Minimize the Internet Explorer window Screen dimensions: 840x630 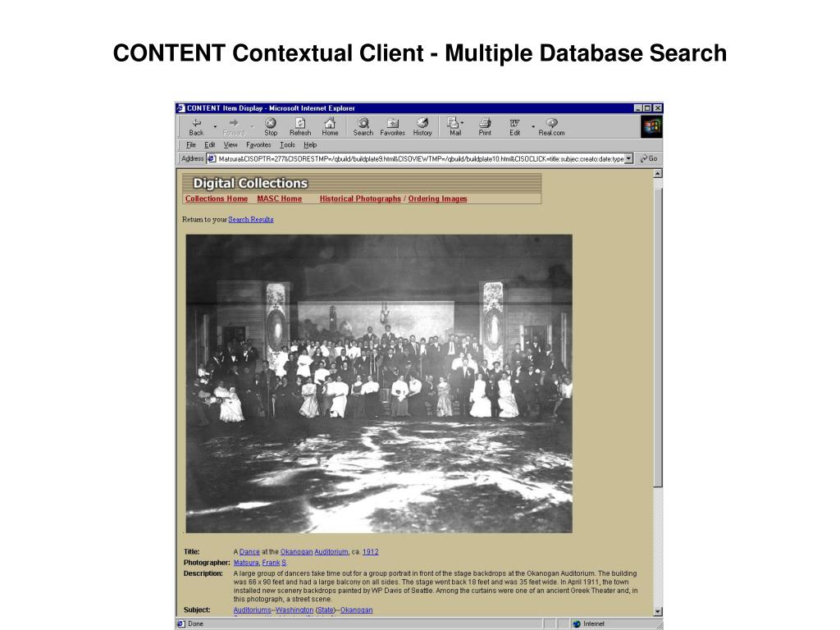pos(638,108)
